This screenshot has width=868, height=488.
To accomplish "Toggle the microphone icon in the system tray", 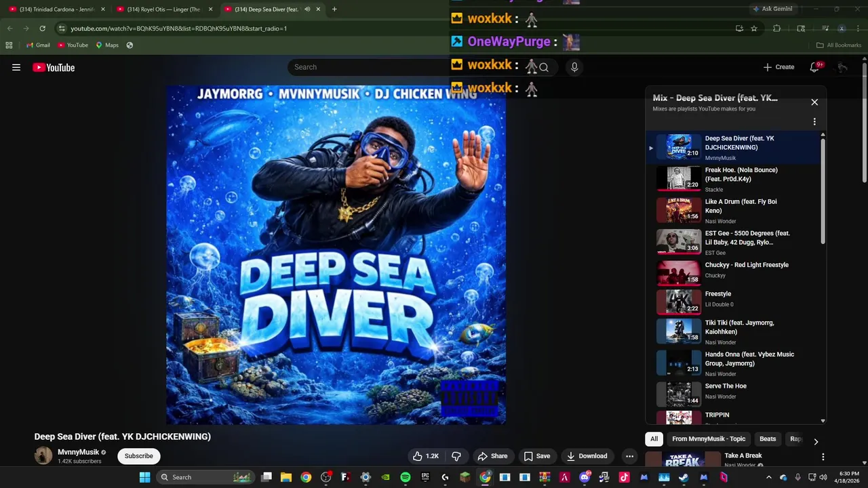I will [797, 477].
